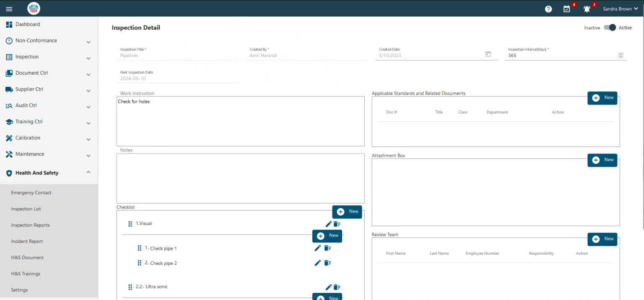
Task: Delete Check pipe 1 using its trash icon
Action: pos(327,248)
